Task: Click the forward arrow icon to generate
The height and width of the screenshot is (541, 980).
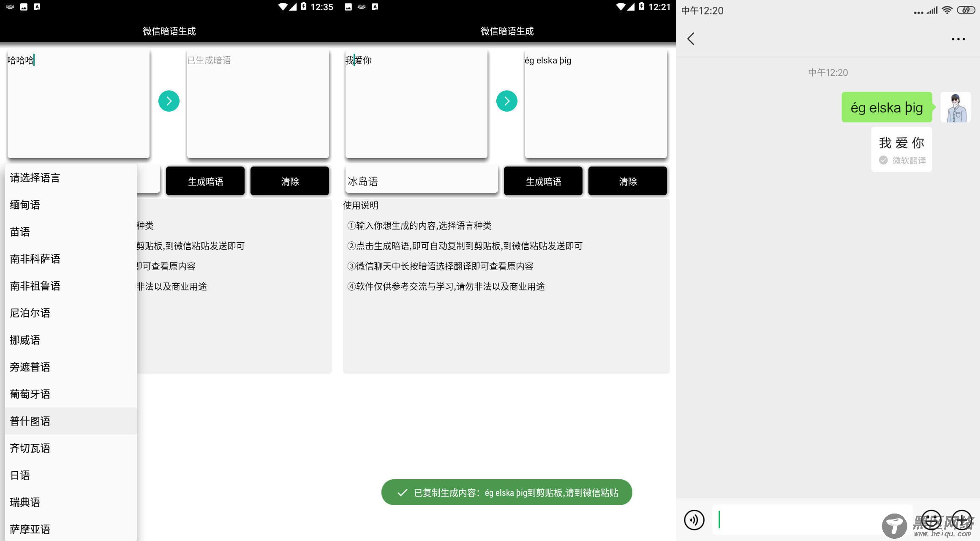Action: click(x=169, y=101)
